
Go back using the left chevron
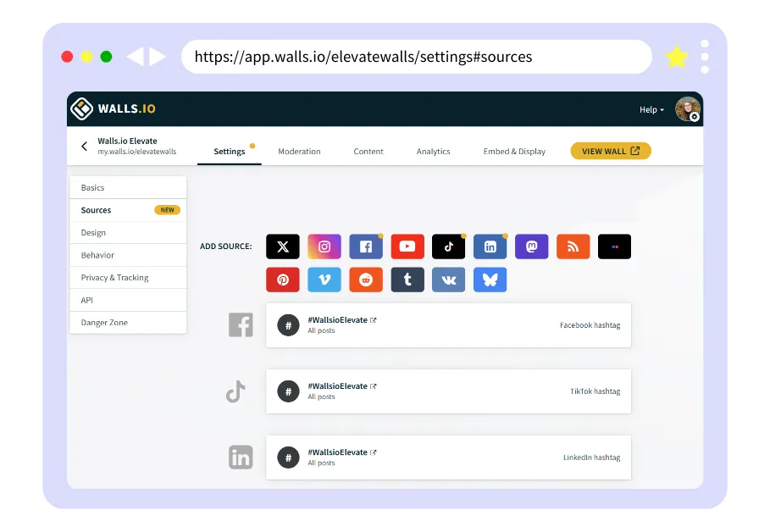85,147
